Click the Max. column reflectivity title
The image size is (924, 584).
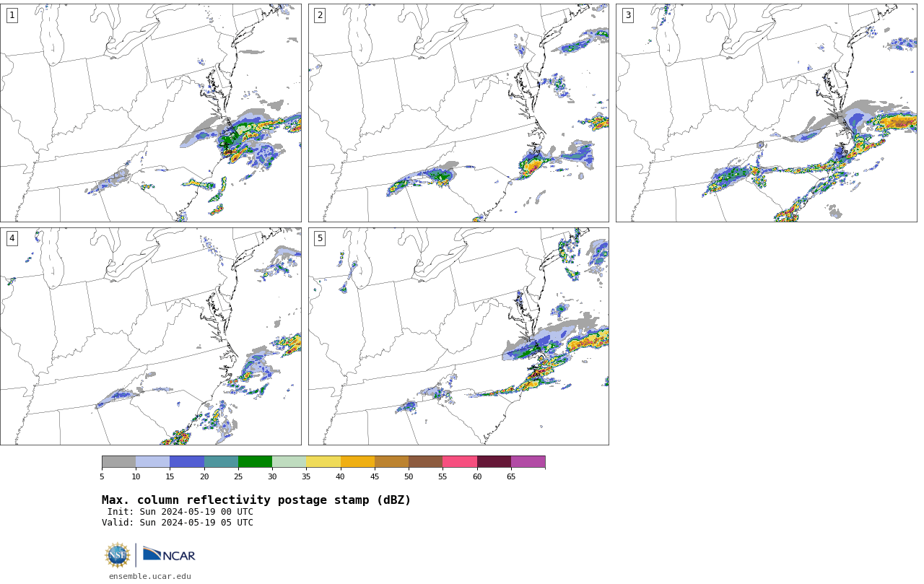256,500
